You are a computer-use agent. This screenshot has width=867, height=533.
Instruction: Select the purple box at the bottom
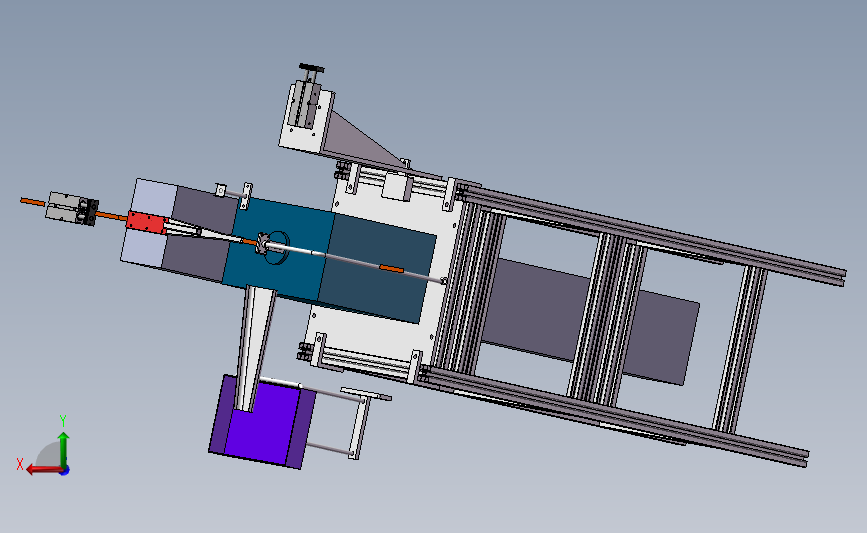pyautogui.click(x=261, y=421)
